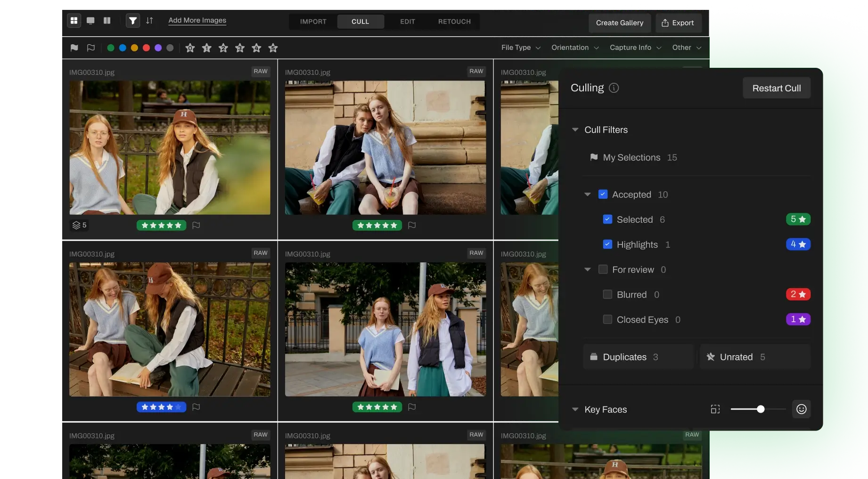Switch to compare split view icon
Image resolution: width=868 pixels, height=479 pixels.
(x=107, y=20)
